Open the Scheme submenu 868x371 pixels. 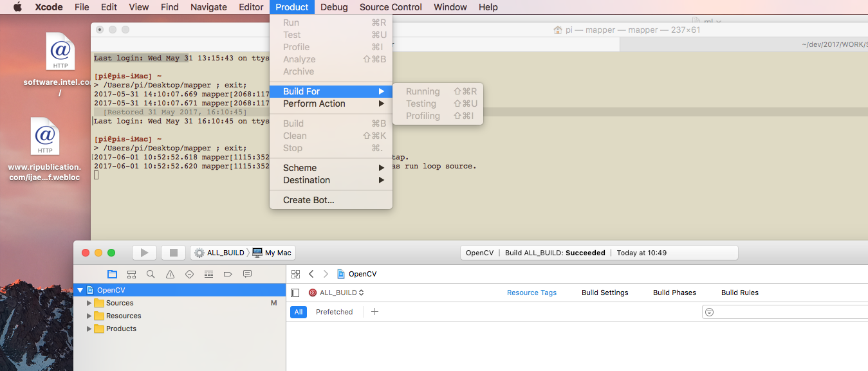click(x=331, y=168)
